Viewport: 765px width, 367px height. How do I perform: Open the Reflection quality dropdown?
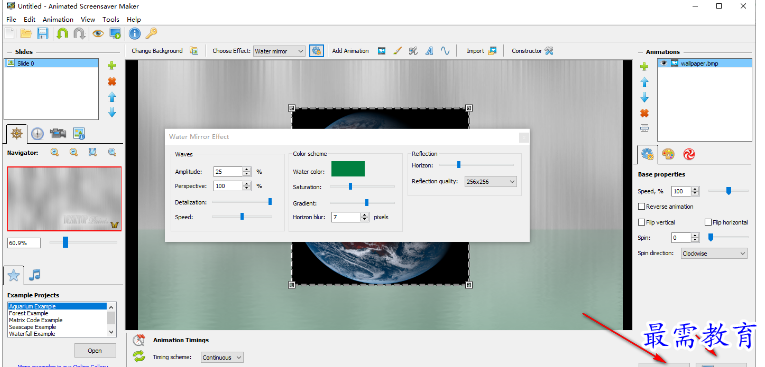490,182
